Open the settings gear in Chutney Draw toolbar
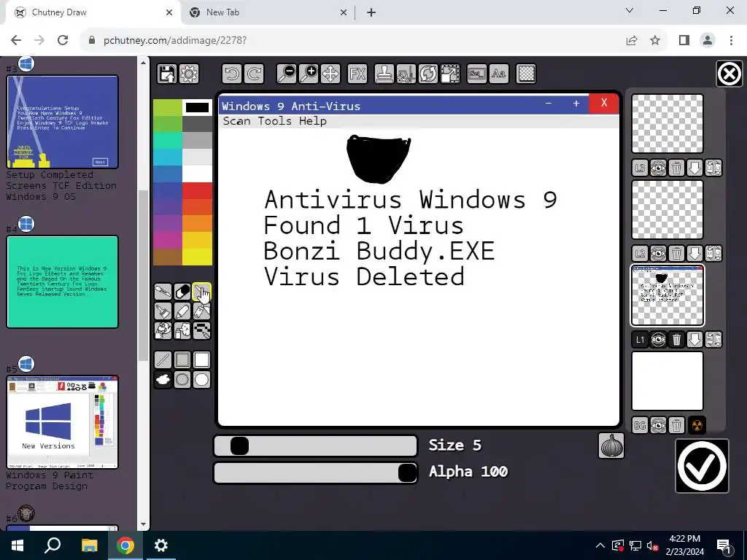The height and width of the screenshot is (560, 747). tap(189, 74)
